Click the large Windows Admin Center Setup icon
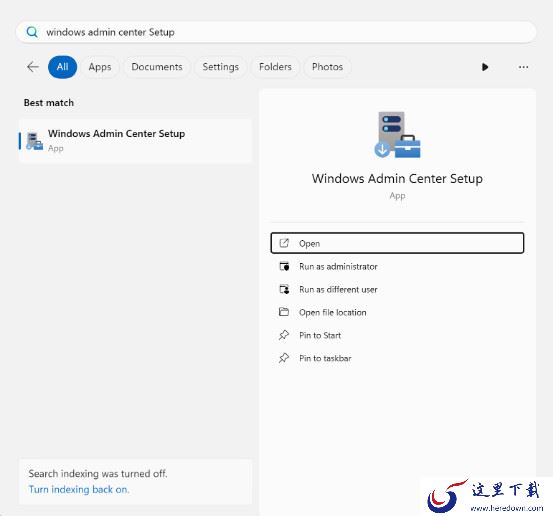Viewport: 553px width, 516px height. click(397, 135)
